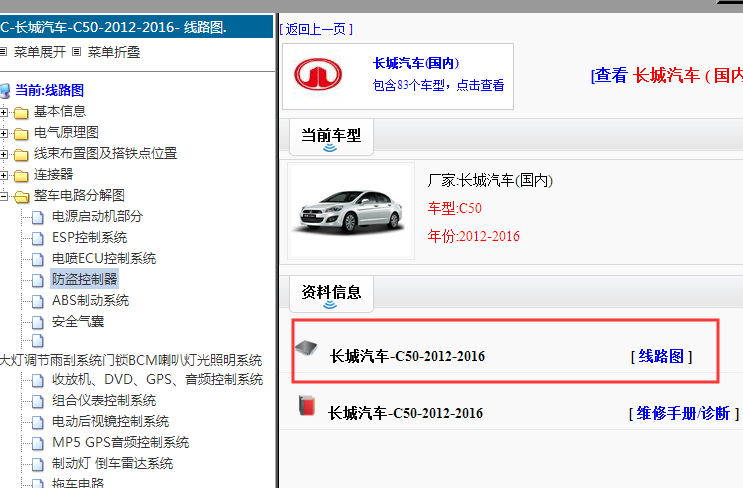Click the page icon beside 制动灯 倒车雷达系统
Image resolution: width=743 pixels, height=488 pixels.
click(x=38, y=464)
